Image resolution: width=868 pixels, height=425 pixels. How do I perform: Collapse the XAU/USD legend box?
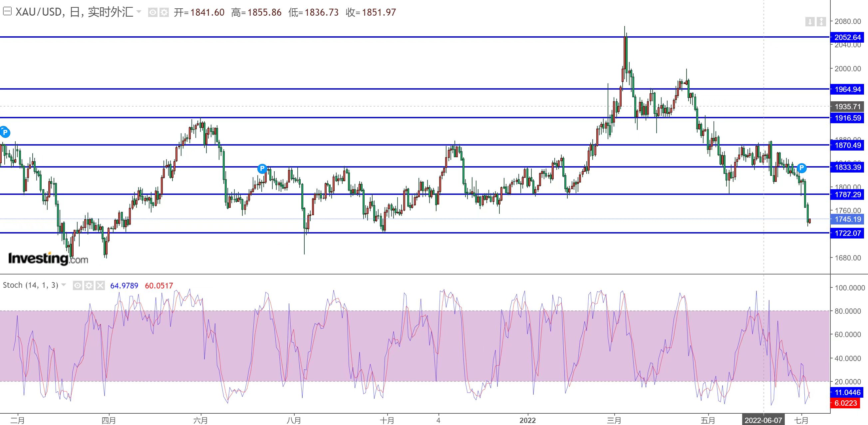pyautogui.click(x=7, y=12)
